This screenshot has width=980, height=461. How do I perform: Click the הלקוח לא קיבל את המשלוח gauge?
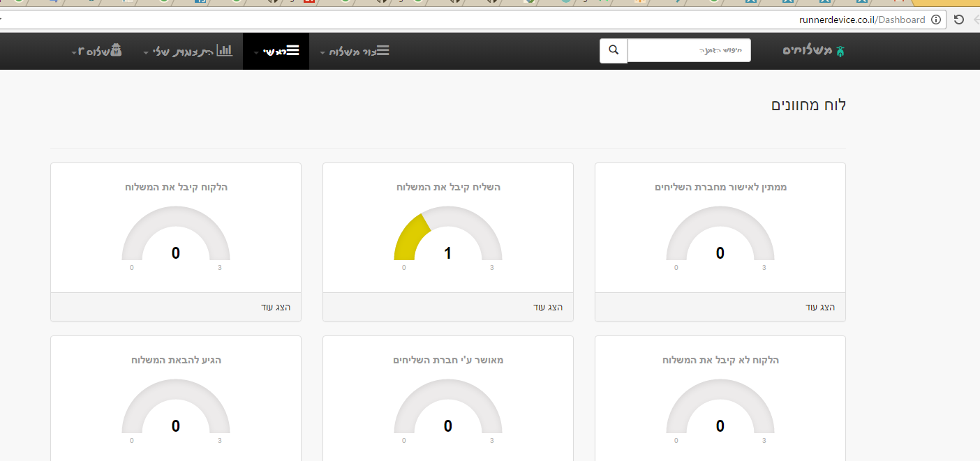(720, 407)
